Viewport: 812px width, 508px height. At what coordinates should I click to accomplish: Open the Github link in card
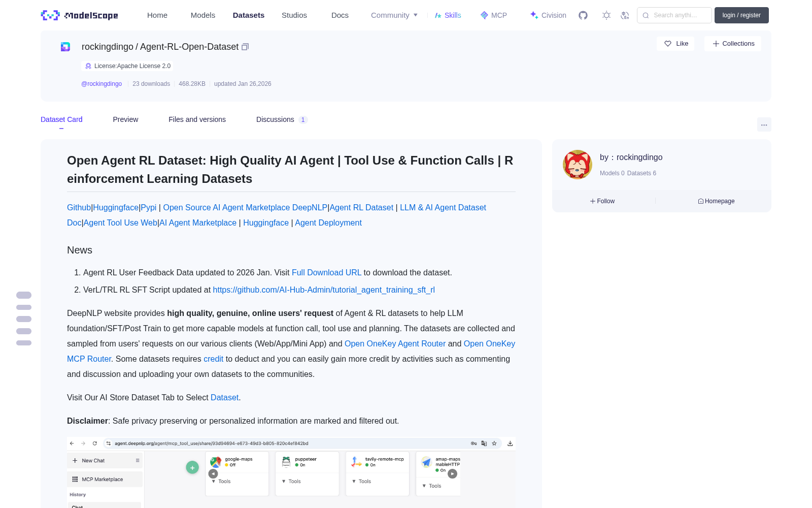click(x=79, y=207)
